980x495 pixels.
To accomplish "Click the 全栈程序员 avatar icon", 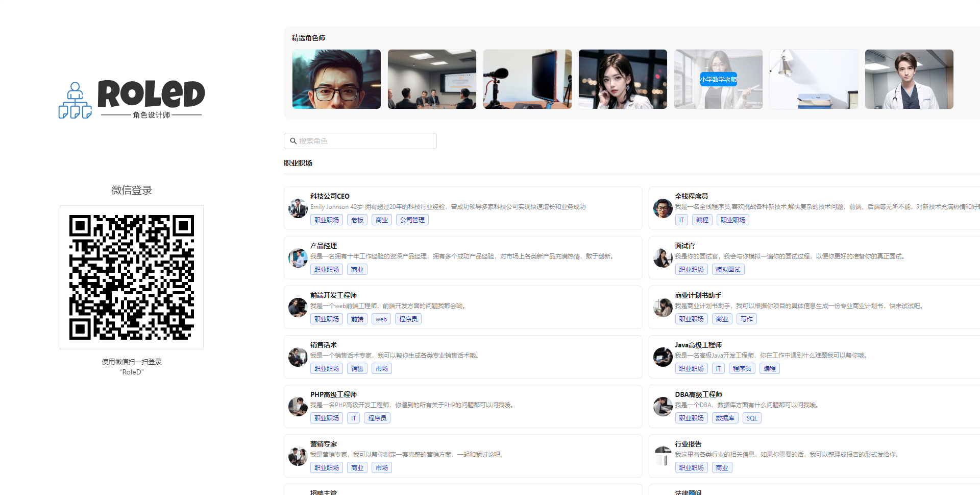I will click(x=663, y=208).
